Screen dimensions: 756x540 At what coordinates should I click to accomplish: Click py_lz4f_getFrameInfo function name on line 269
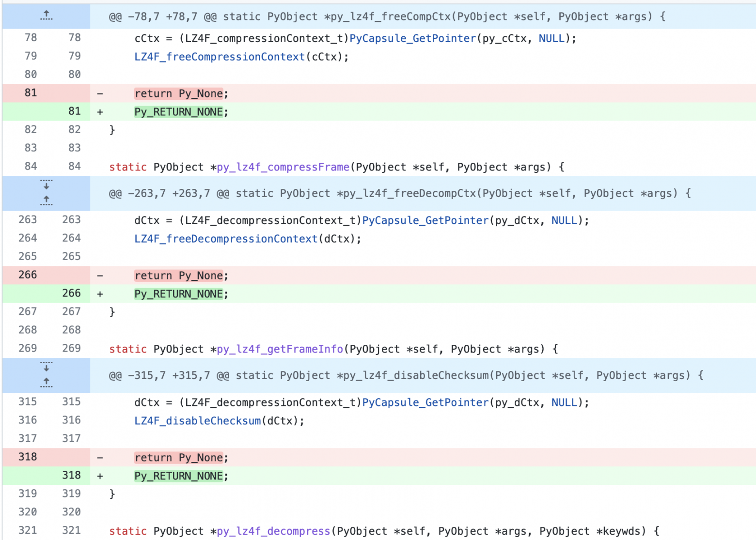(x=280, y=349)
